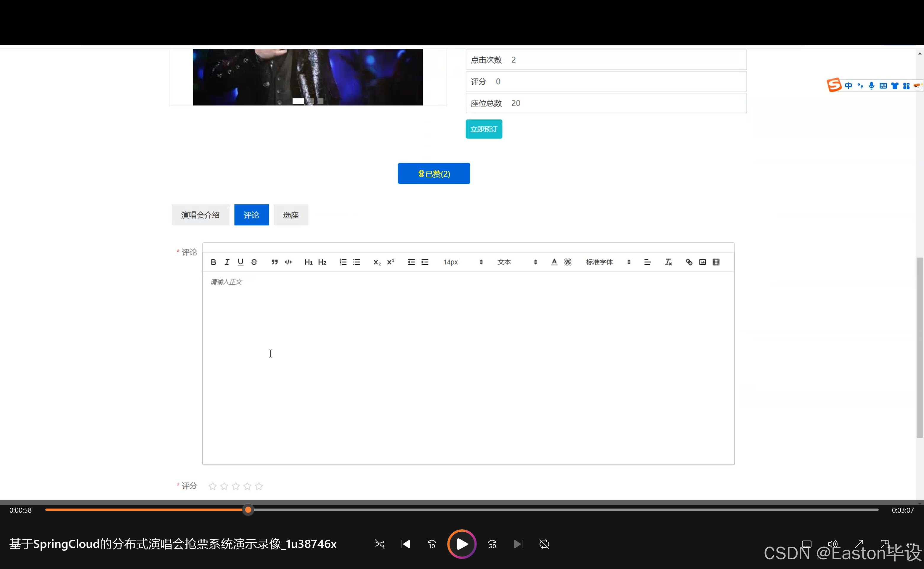Switch to the 演唱会介绍 tab
The width and height of the screenshot is (924, 569).
200,215
